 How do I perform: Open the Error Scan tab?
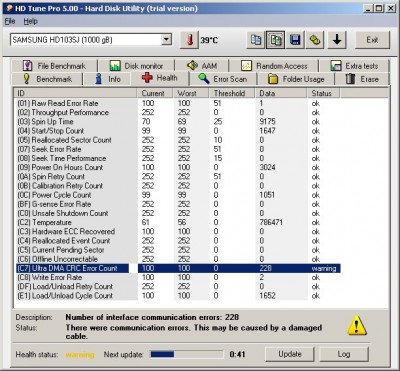click(x=223, y=79)
